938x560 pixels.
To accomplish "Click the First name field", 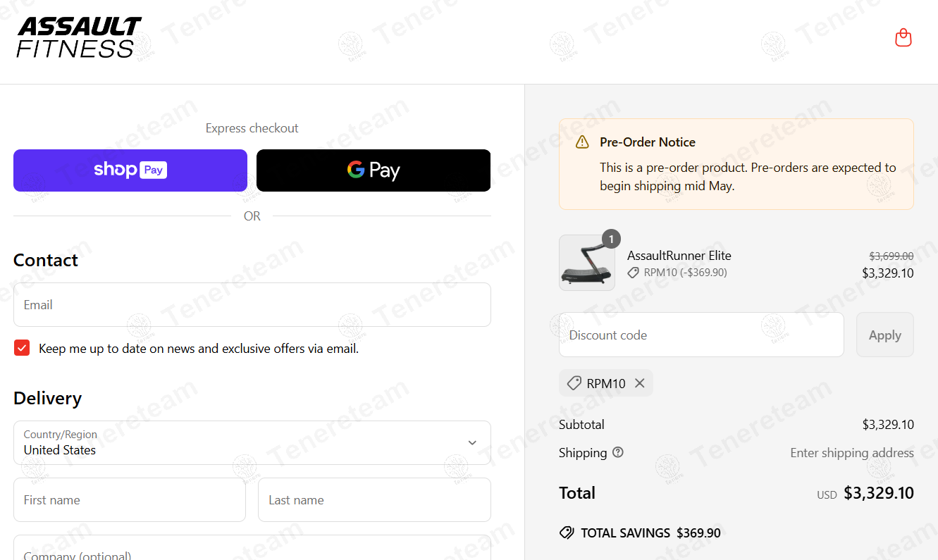I will (130, 500).
